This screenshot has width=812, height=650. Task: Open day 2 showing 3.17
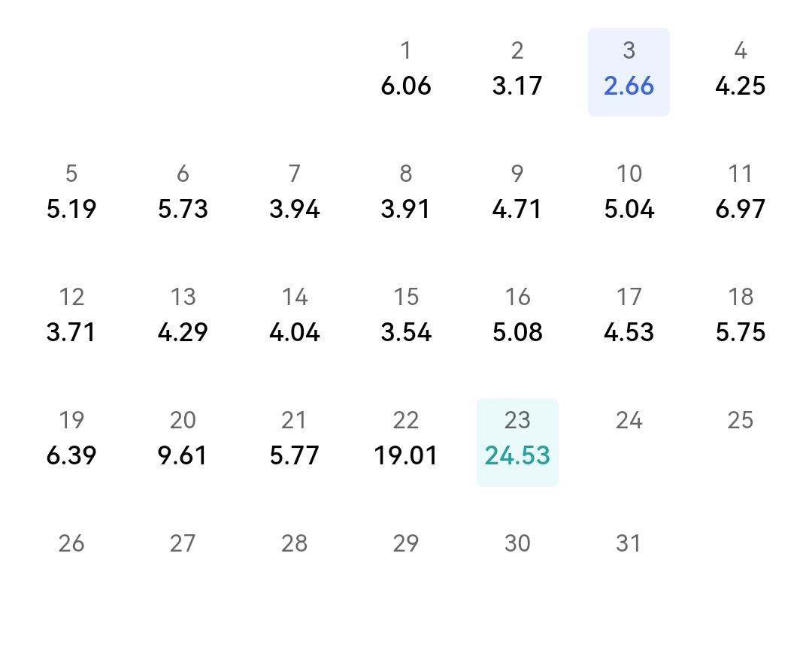click(517, 70)
